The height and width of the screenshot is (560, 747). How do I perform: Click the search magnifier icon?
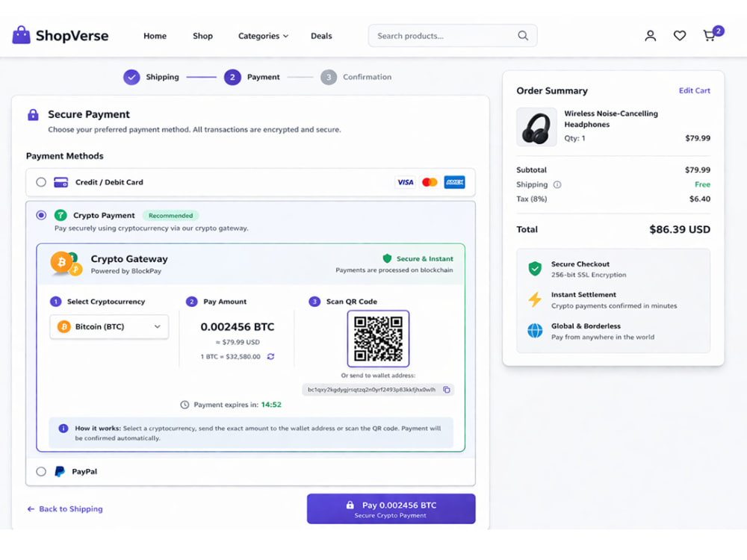[523, 36]
